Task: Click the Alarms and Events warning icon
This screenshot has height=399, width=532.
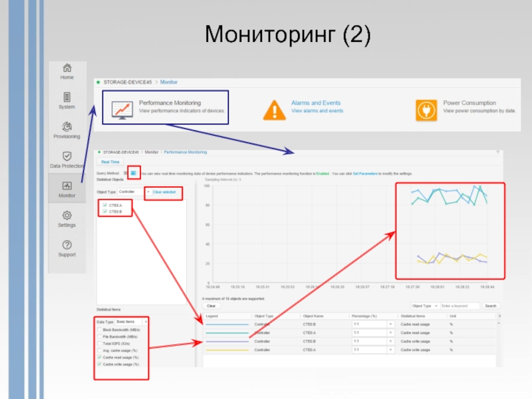Action: tap(274, 110)
